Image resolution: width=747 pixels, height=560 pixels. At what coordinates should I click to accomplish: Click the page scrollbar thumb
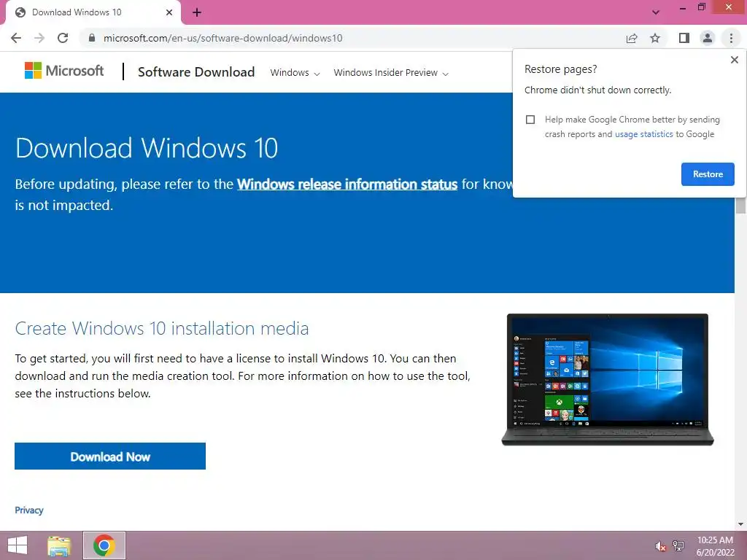pyautogui.click(x=740, y=205)
